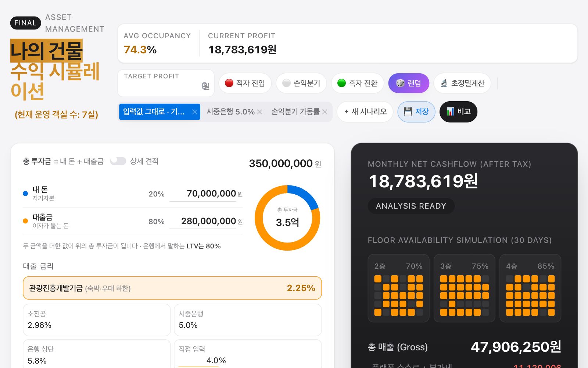
Task: Click the dice icon on 랜덤
Action: pyautogui.click(x=400, y=83)
